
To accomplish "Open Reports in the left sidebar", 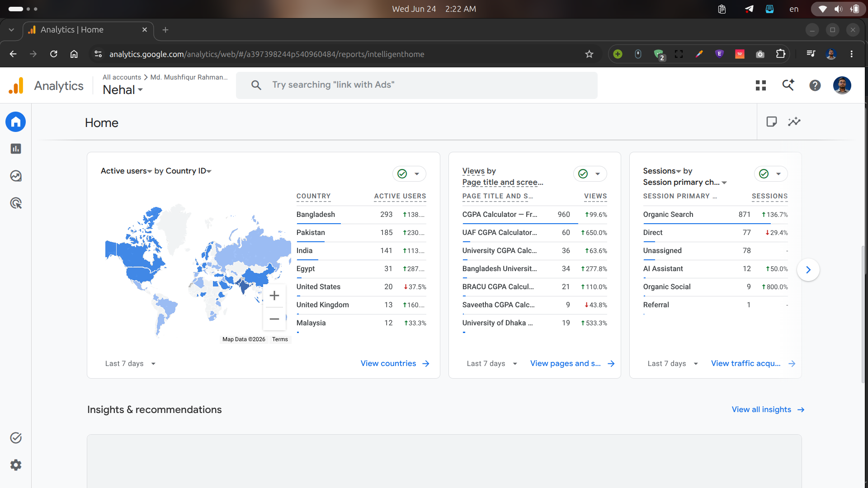I will tap(16, 149).
